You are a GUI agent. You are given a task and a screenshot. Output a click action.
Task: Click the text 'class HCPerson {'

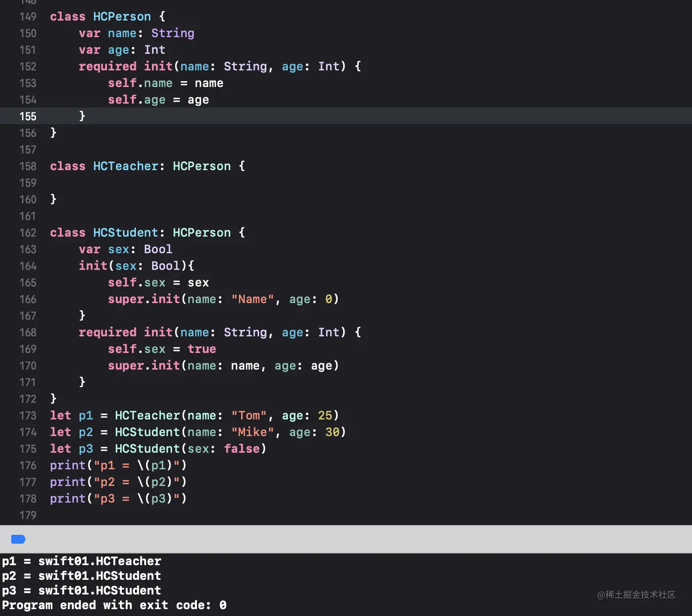pos(108,17)
